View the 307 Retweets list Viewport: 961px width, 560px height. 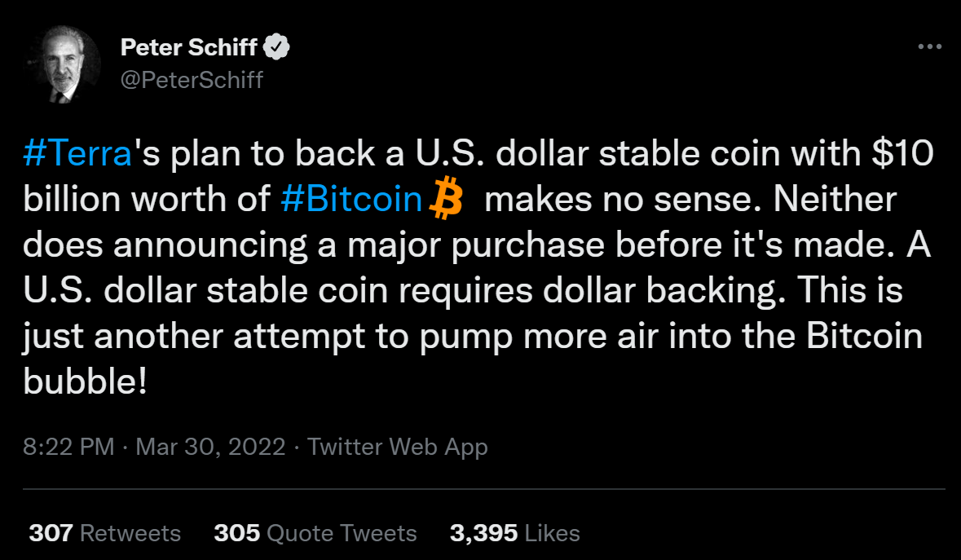[105, 533]
